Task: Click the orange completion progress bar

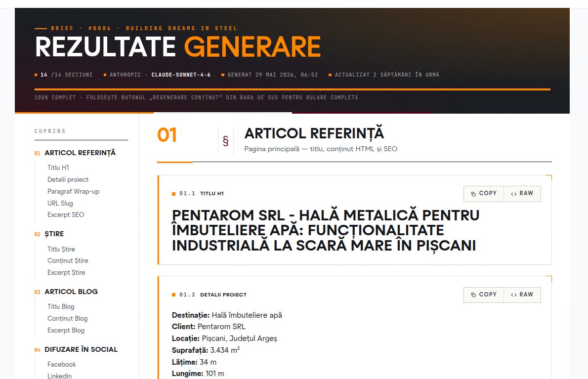Action: click(293, 89)
